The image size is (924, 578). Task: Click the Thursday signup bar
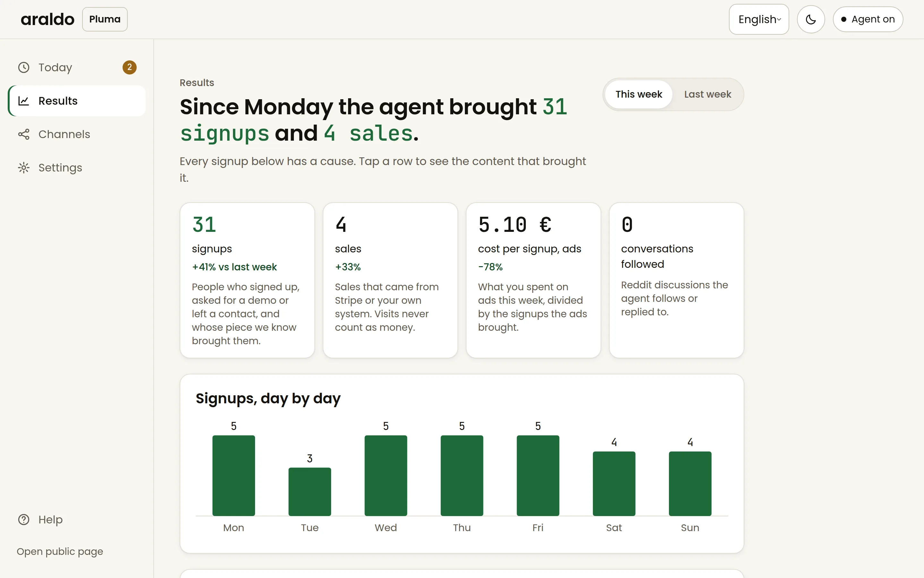point(462,476)
